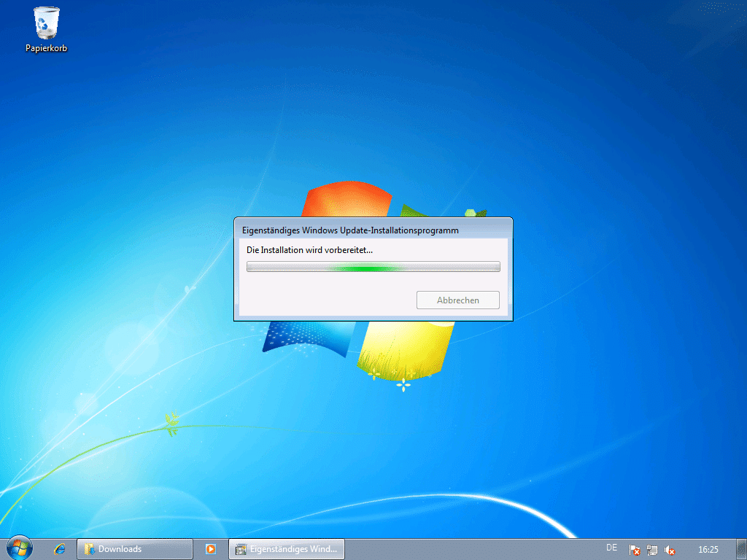Image resolution: width=747 pixels, height=560 pixels.
Task: Switch to the Downloads taskbar window
Action: (135, 549)
